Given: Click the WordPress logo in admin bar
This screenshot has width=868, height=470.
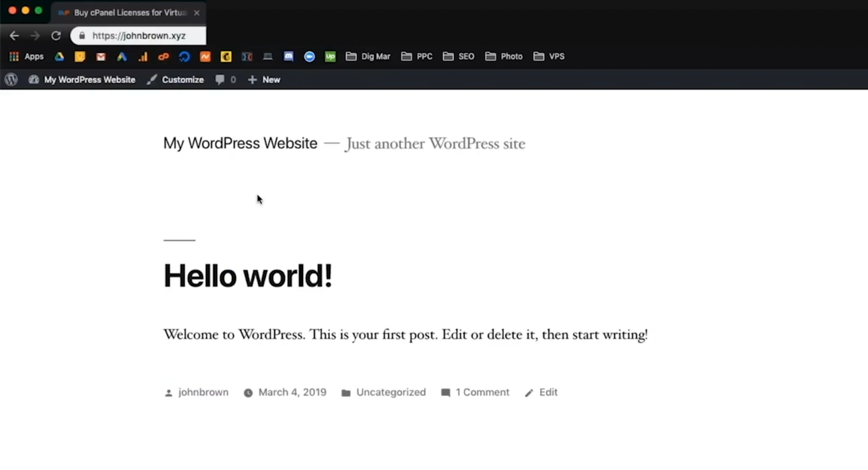Looking at the screenshot, I should [11, 80].
